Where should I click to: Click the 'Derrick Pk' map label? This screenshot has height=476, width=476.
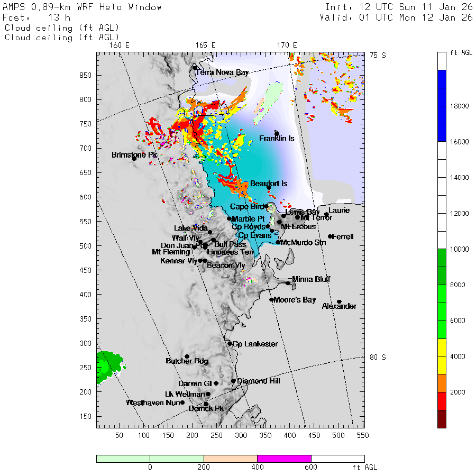pyautogui.click(x=206, y=409)
